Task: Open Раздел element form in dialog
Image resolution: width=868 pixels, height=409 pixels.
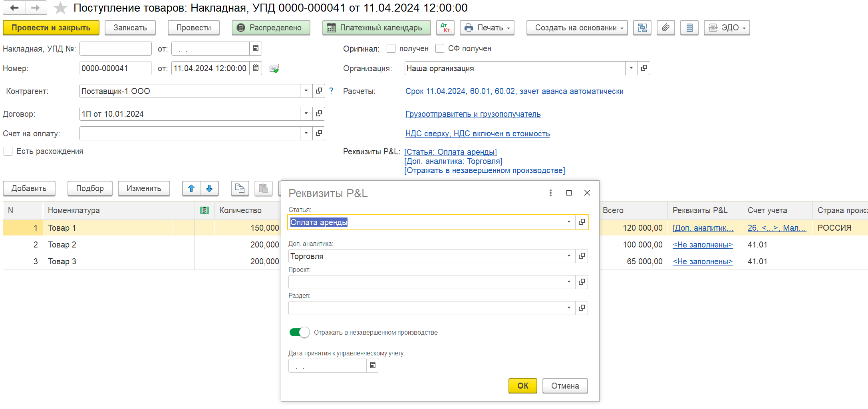Action: tap(582, 308)
